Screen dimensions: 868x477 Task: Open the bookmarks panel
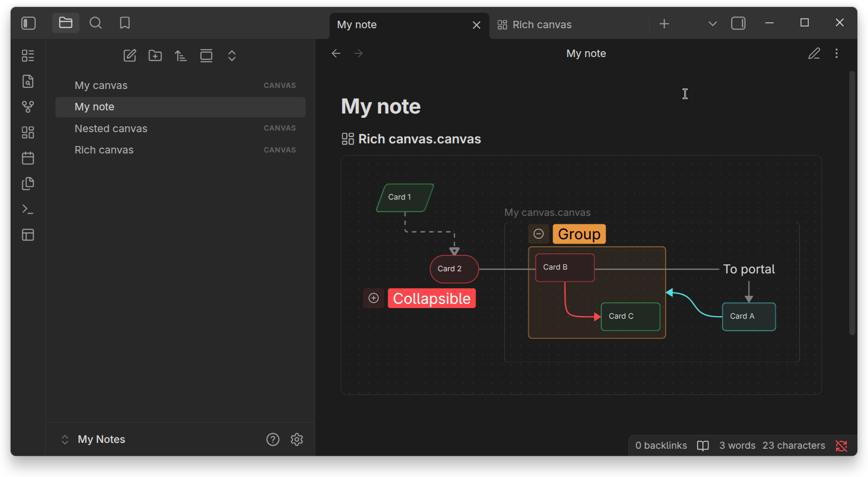tap(125, 23)
